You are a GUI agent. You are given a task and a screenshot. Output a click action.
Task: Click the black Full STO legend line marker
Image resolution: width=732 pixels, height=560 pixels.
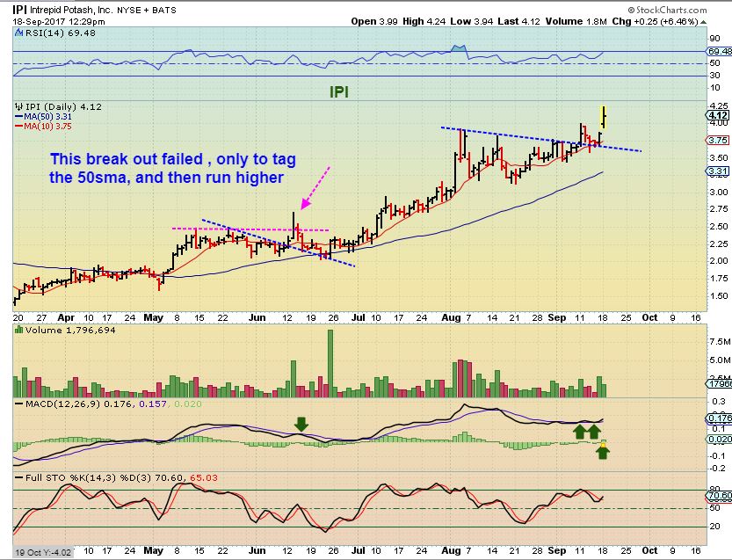tap(19, 477)
